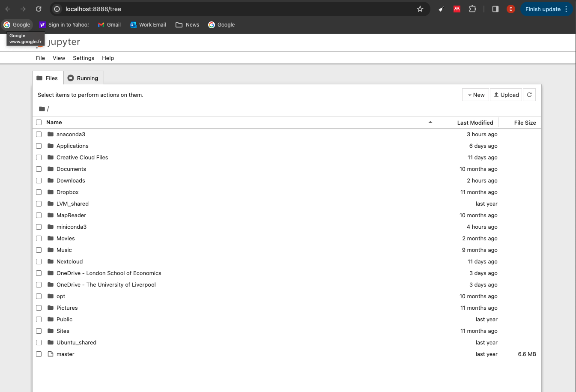The width and height of the screenshot is (576, 392).
Task: Open the Documents folder link
Action: coord(71,169)
